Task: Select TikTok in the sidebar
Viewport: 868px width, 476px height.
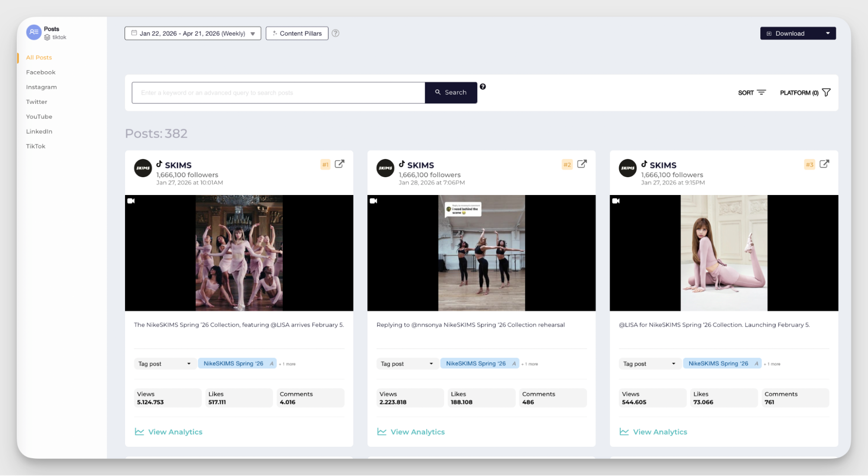Action: 36,146
